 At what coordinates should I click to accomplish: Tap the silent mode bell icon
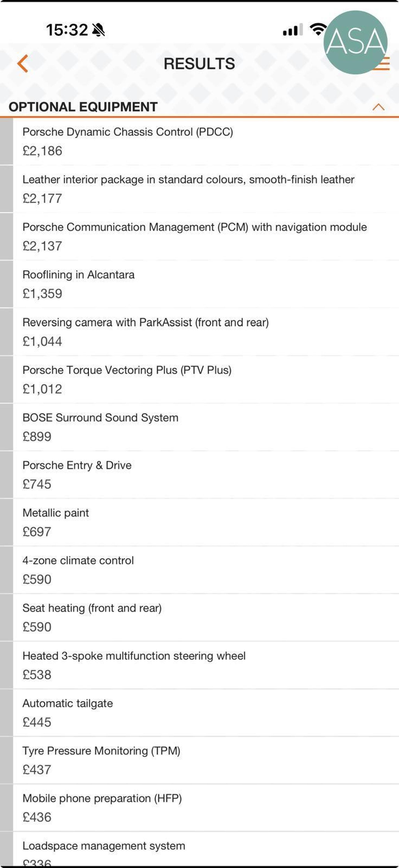pos(98,30)
